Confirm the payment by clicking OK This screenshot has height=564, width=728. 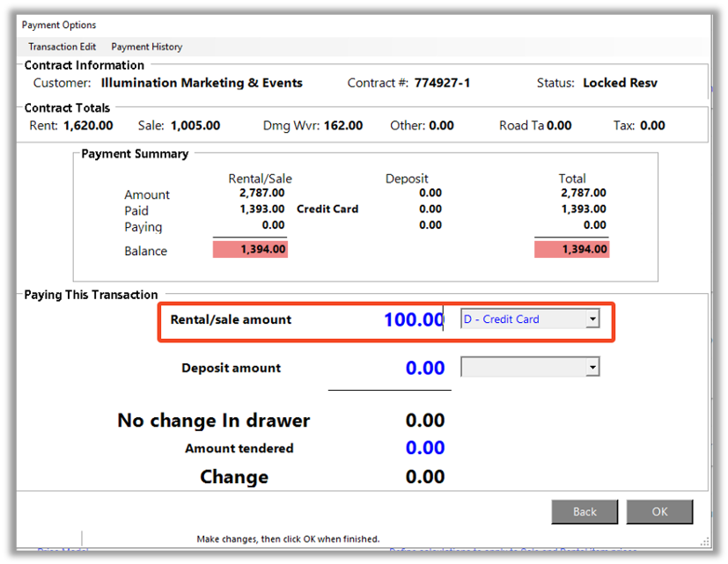point(658,511)
